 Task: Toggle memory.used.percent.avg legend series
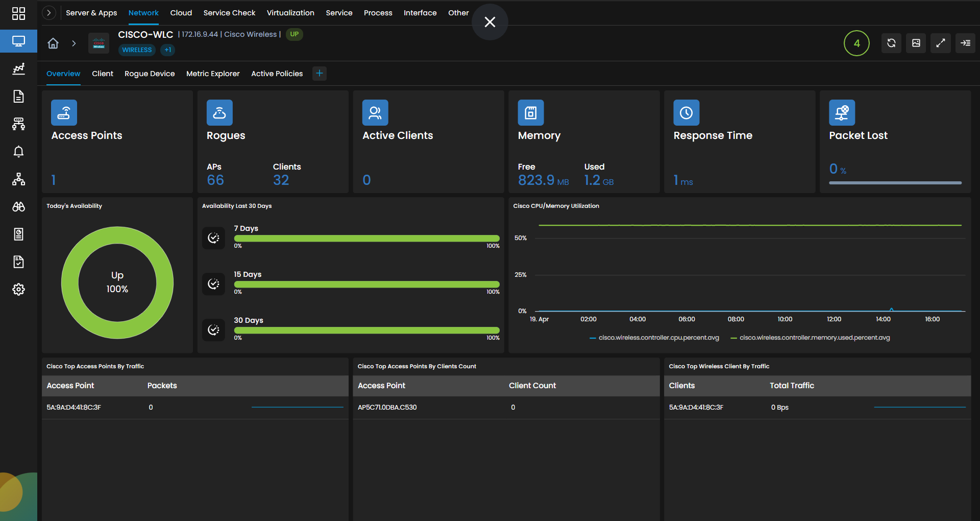tap(810, 338)
